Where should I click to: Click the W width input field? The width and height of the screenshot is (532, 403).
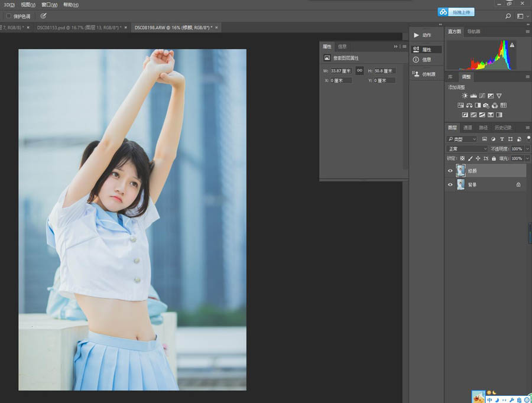click(341, 71)
